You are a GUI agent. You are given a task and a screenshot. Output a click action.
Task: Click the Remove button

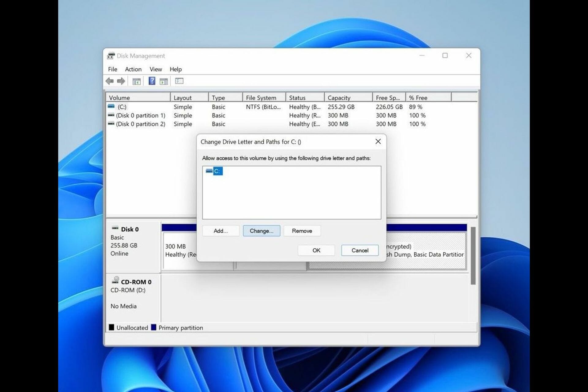[302, 231]
